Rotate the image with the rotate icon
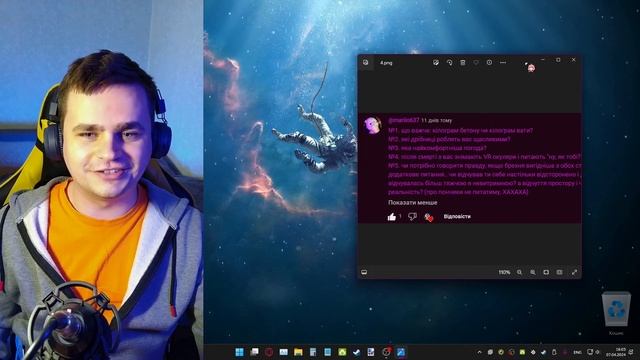The width and height of the screenshot is (640, 360). 449,62
